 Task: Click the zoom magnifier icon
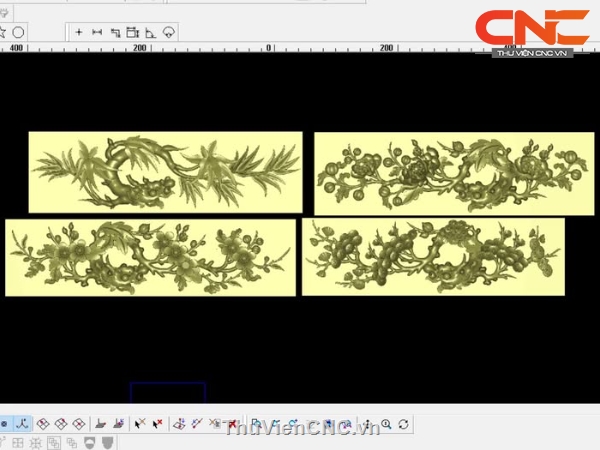pyautogui.click(x=386, y=424)
